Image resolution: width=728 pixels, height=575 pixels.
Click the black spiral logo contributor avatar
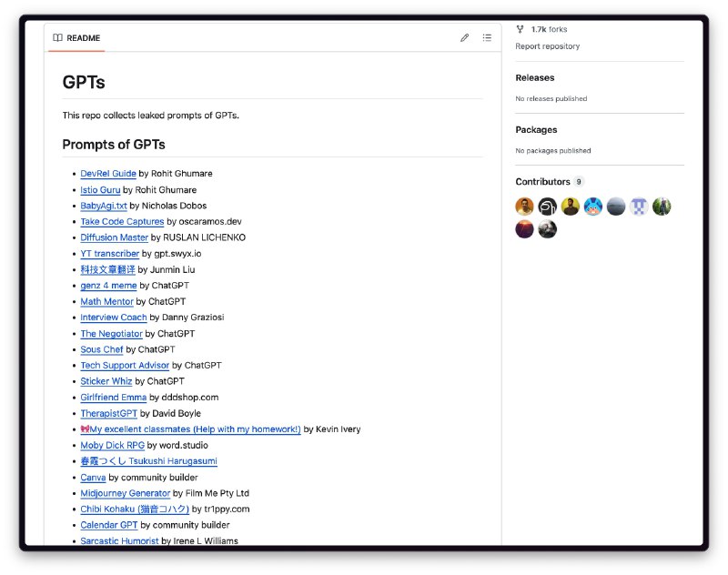pos(548,206)
